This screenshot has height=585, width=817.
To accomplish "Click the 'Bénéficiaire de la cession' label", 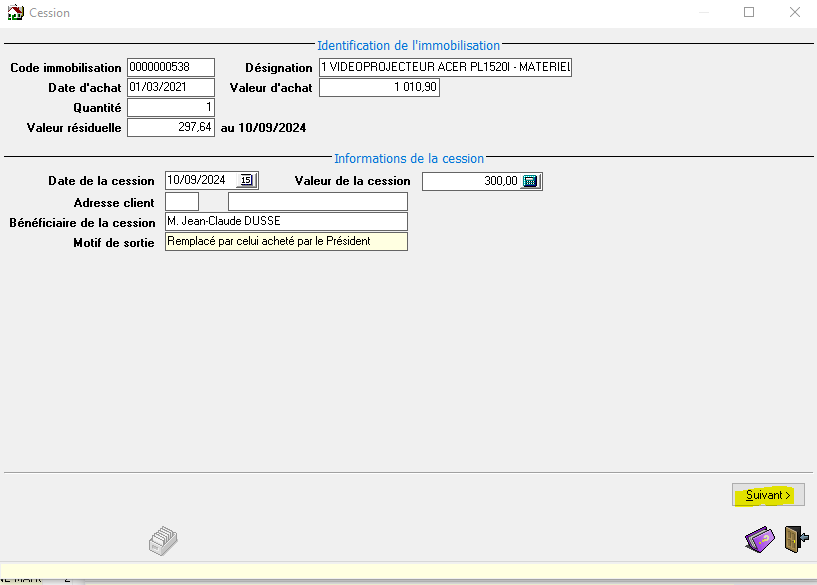I will coord(82,222).
